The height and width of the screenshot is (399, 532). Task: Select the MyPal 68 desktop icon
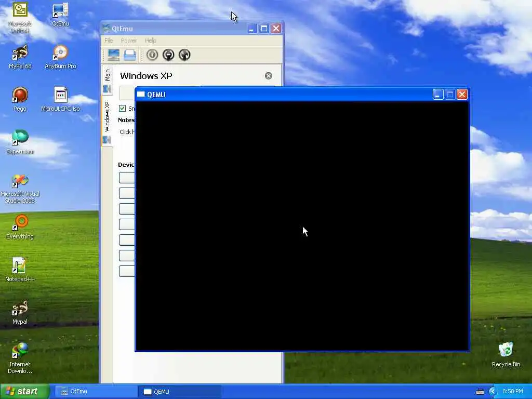coord(20,57)
